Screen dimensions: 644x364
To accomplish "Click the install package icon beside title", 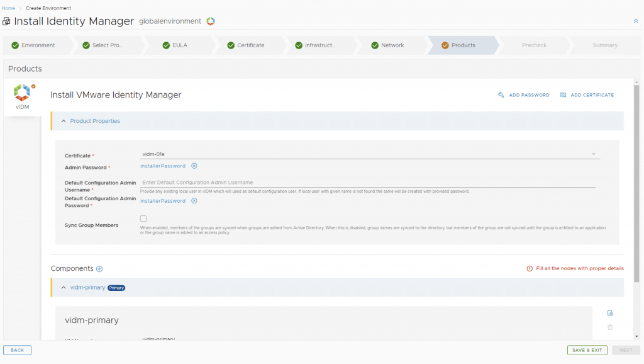I will [x=6, y=21].
